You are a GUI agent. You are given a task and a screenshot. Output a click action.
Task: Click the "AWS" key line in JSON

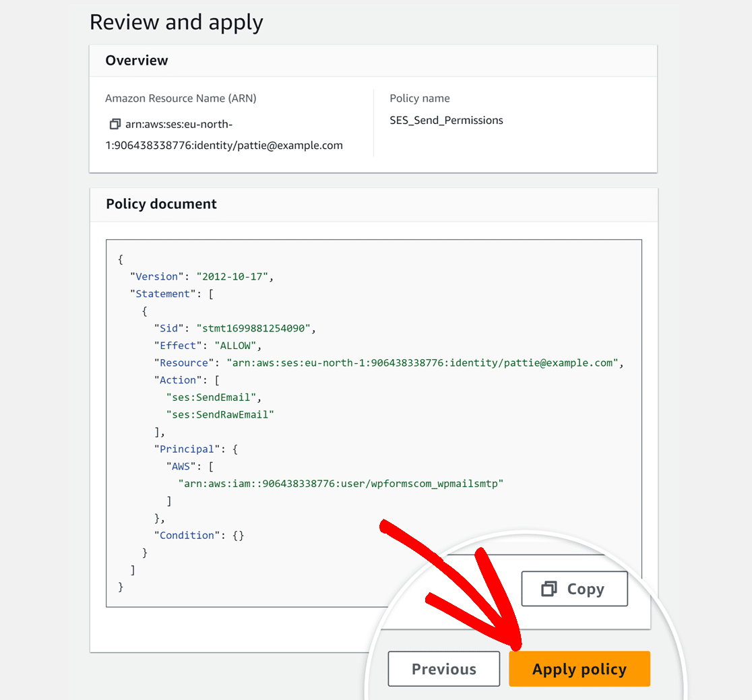(x=190, y=466)
